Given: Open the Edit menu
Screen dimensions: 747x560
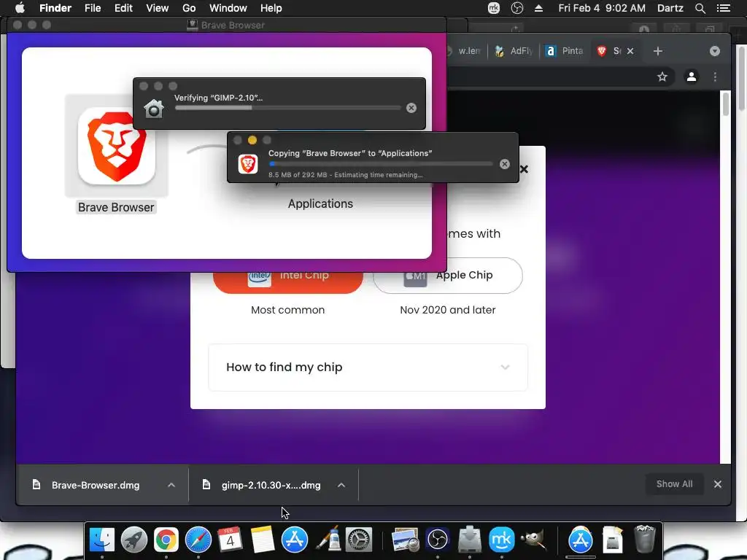Looking at the screenshot, I should (x=123, y=8).
